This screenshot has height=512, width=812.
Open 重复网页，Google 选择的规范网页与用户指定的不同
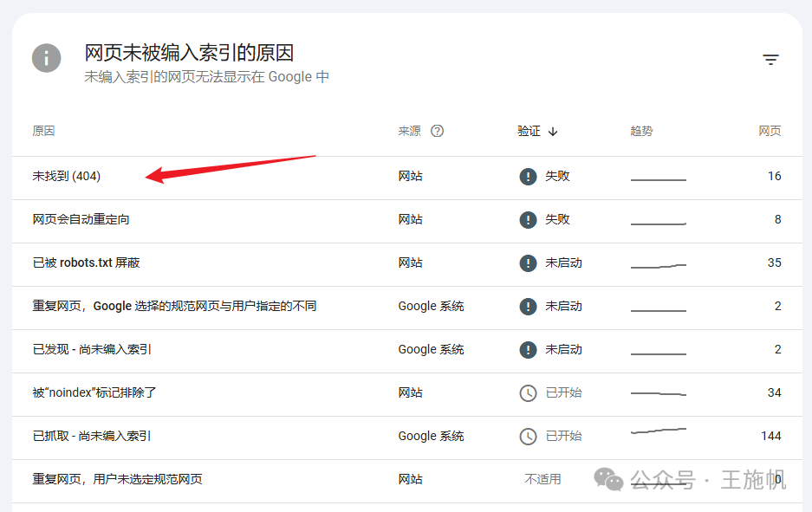[407, 308]
